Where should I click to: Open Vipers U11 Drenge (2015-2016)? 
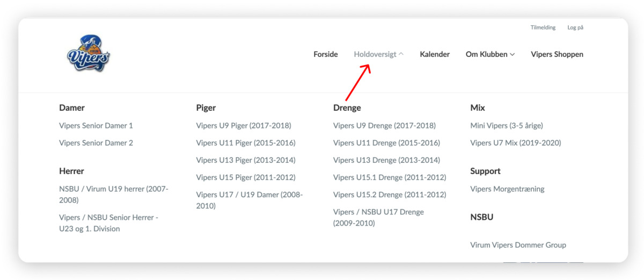(386, 143)
